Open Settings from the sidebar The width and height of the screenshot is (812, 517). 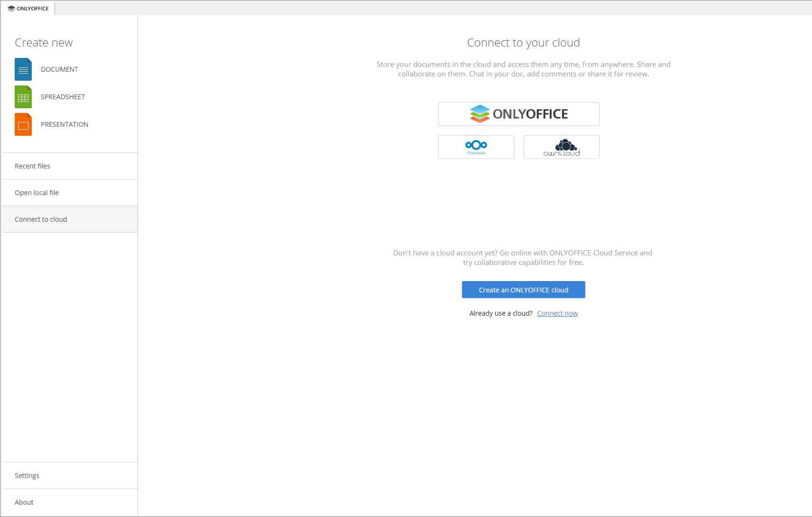click(69, 476)
